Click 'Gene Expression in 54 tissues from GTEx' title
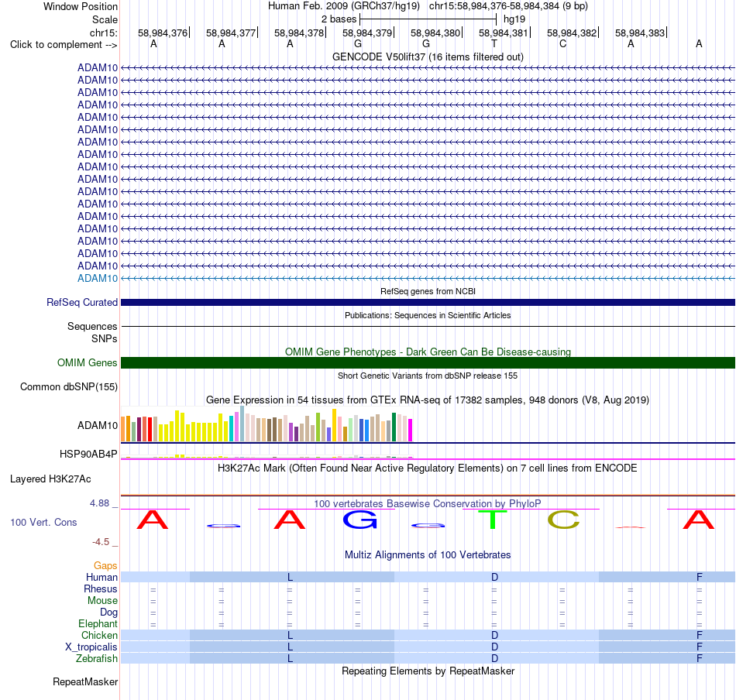This screenshot has width=736, height=700. tap(428, 400)
